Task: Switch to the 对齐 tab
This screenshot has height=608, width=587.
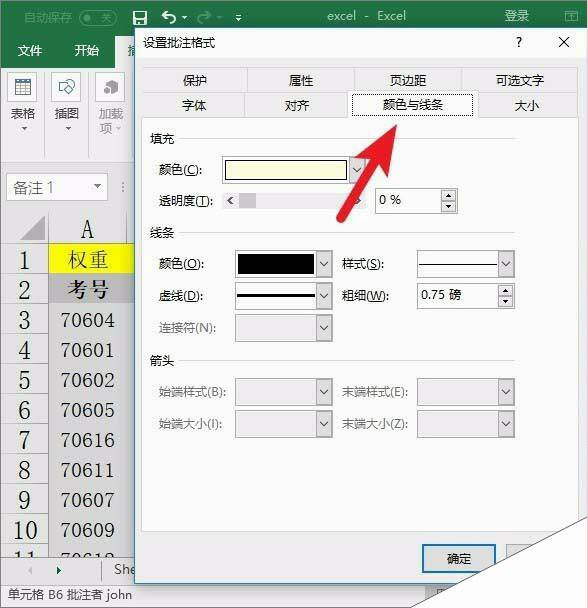Action: click(x=297, y=105)
